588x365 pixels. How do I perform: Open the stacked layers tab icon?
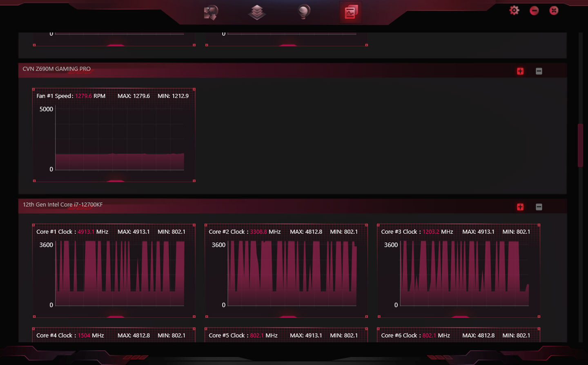(x=257, y=12)
